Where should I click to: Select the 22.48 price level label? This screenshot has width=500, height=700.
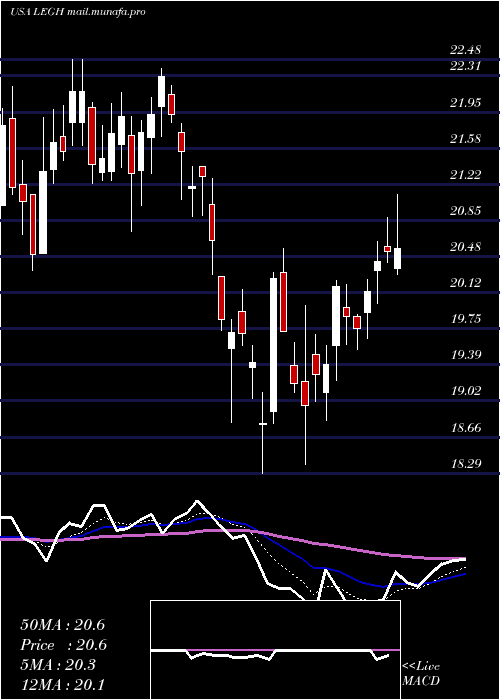click(465, 50)
